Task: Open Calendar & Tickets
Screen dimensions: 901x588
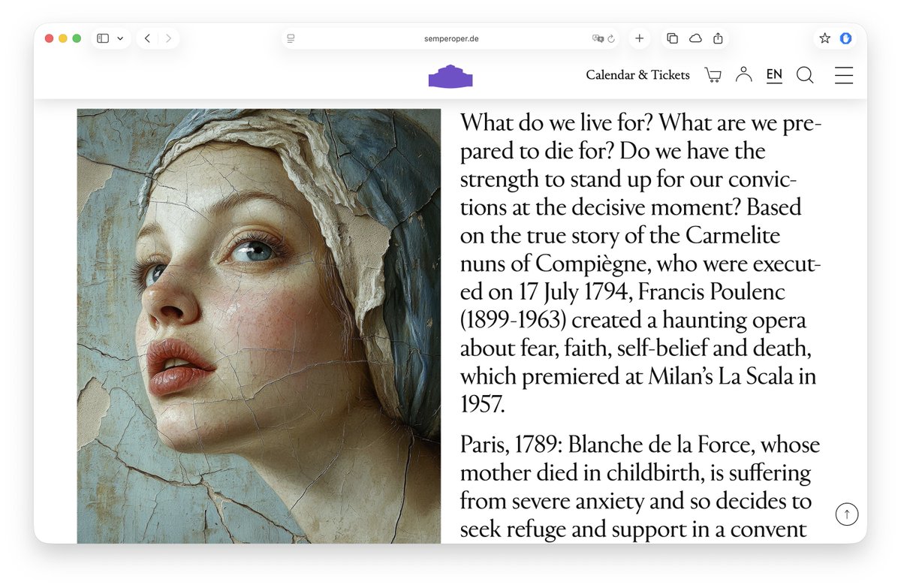Action: coord(637,75)
